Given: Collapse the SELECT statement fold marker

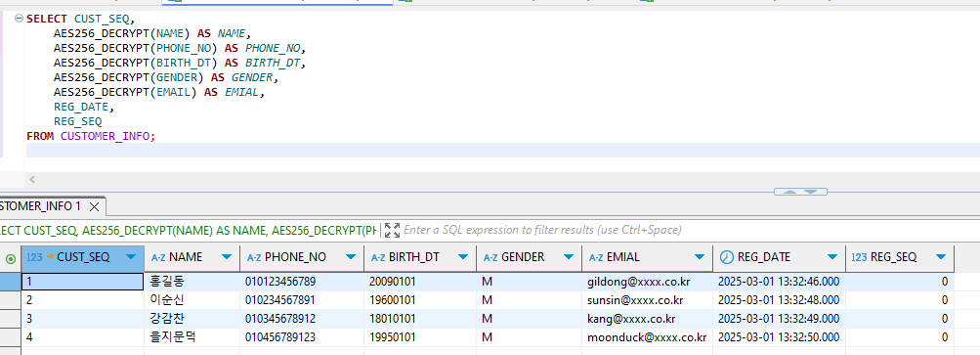Looking at the screenshot, I should [19, 19].
